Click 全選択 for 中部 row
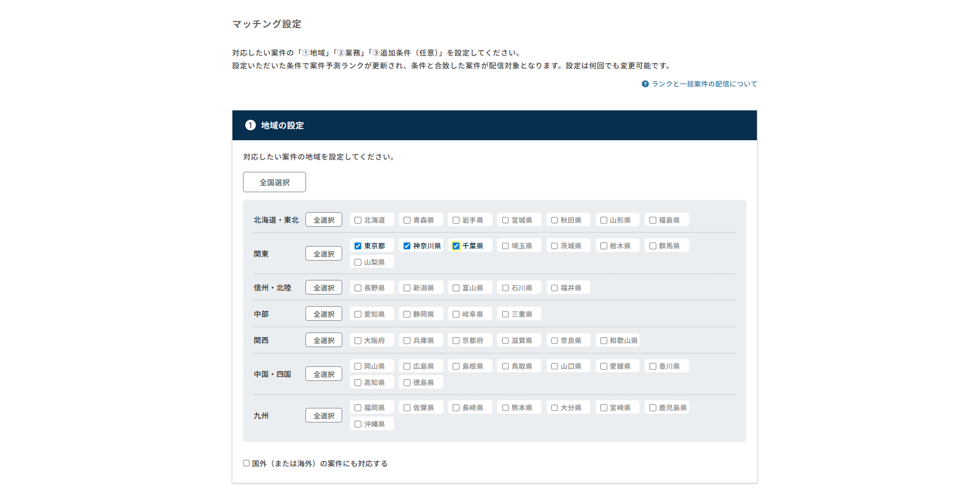 click(x=324, y=314)
